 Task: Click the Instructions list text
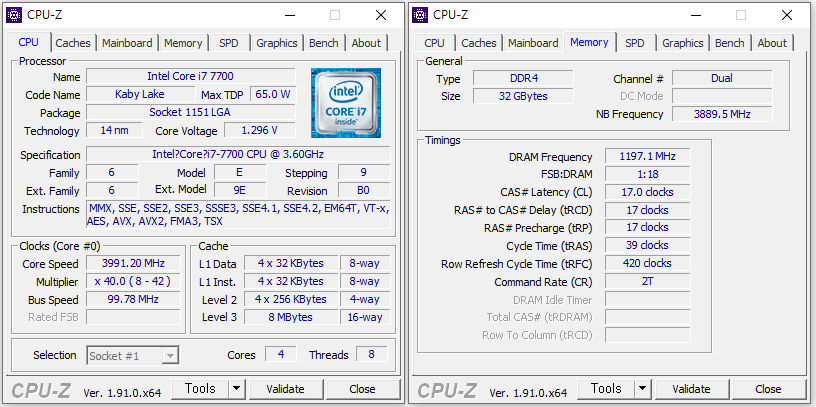(238, 214)
